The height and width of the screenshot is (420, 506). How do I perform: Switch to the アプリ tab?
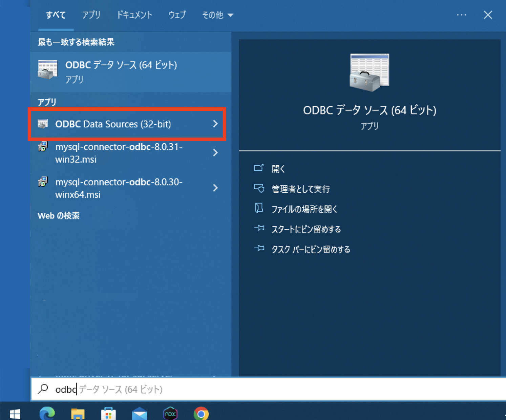coord(91,15)
